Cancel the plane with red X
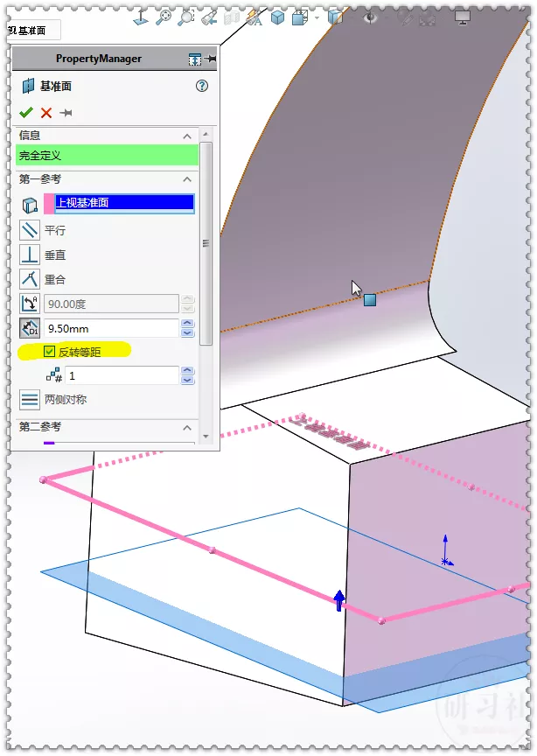 click(x=46, y=113)
